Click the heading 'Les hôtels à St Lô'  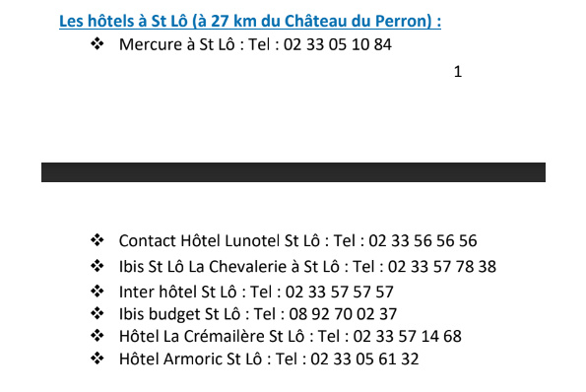124,21
